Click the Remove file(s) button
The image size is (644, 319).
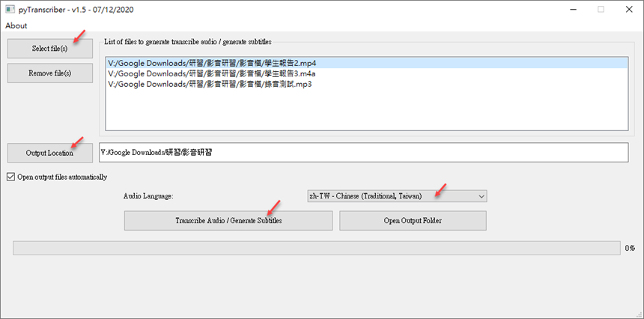click(x=49, y=73)
